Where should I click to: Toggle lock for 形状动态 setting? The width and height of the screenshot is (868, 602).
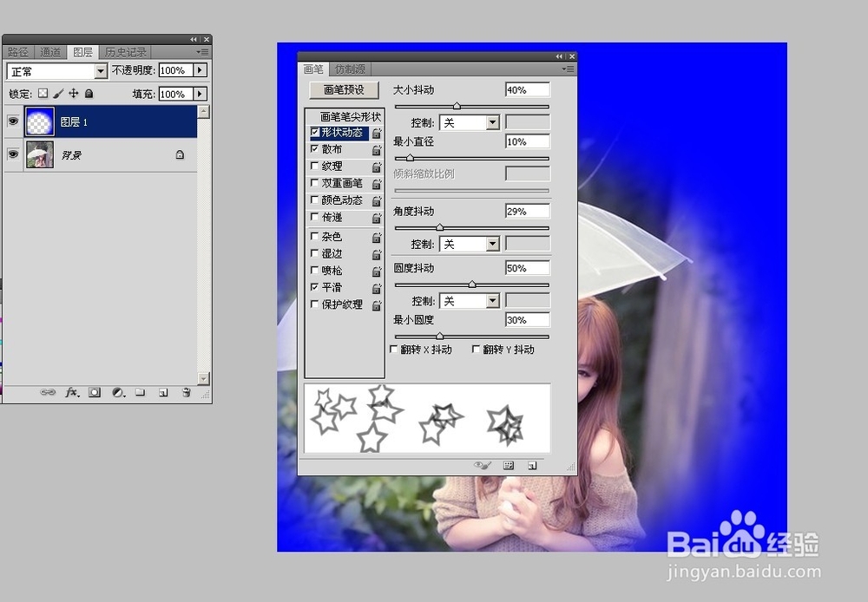(377, 134)
